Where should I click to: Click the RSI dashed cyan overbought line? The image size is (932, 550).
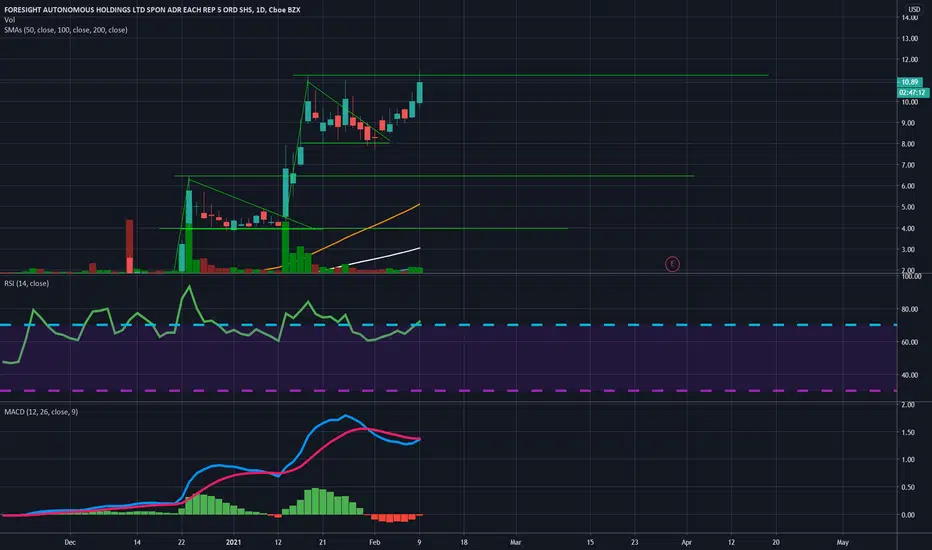(448, 325)
